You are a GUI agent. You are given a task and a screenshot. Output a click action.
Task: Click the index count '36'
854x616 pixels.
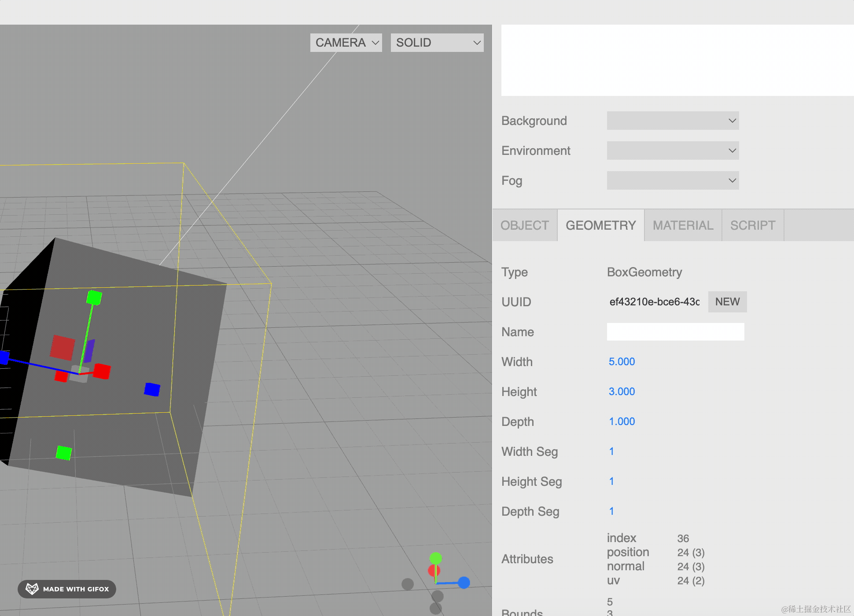click(x=683, y=538)
